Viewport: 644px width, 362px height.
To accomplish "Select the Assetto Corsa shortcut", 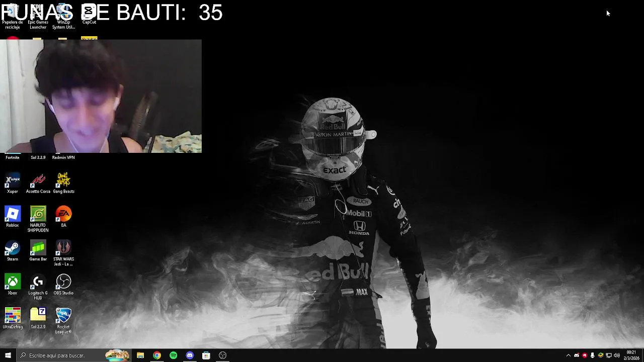I will [38, 184].
